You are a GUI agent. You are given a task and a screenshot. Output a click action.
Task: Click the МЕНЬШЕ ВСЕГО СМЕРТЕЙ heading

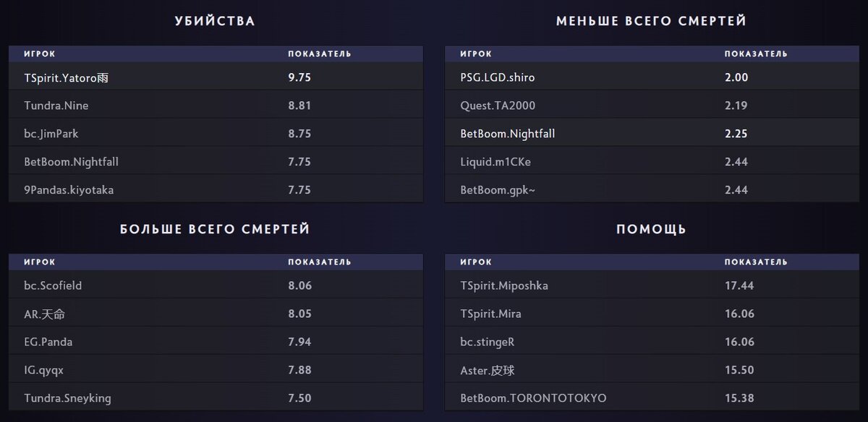click(x=651, y=21)
